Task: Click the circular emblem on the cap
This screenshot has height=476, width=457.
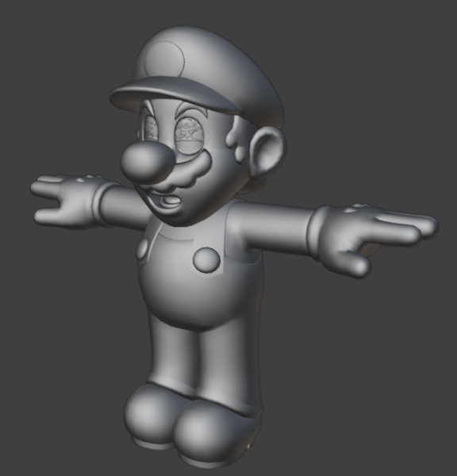Action: (164, 60)
